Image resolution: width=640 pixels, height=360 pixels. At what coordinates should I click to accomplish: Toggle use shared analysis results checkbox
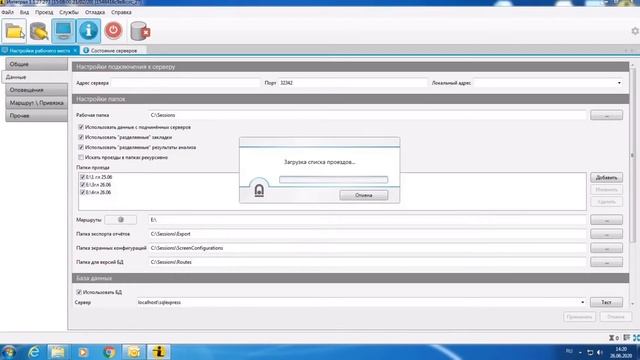click(x=81, y=147)
